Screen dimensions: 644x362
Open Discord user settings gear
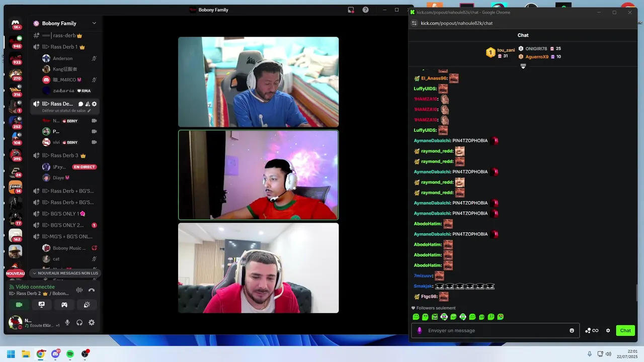pyautogui.click(x=92, y=323)
